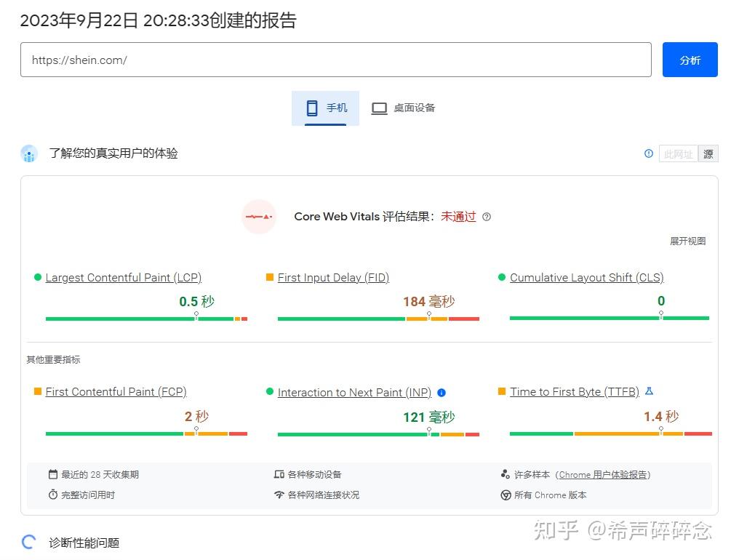731x560 pixels.
Task: Toggle to 源 origin data view
Action: tap(708, 154)
